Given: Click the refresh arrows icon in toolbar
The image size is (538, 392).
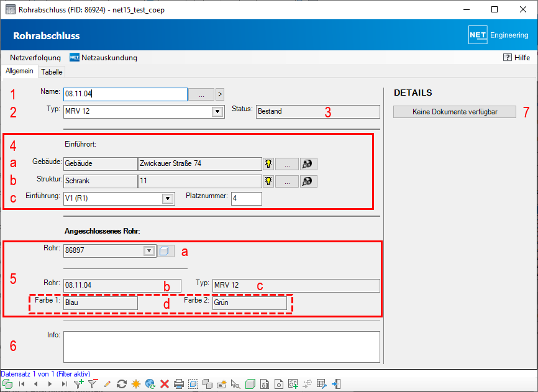Looking at the screenshot, I should [122, 385].
